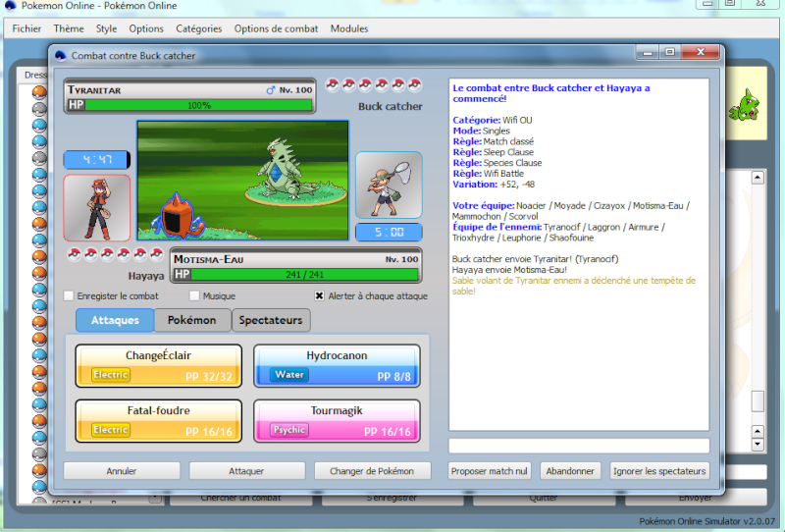Click the Electric type badge on Fatal-foudre
This screenshot has height=532, width=785.
(x=111, y=430)
